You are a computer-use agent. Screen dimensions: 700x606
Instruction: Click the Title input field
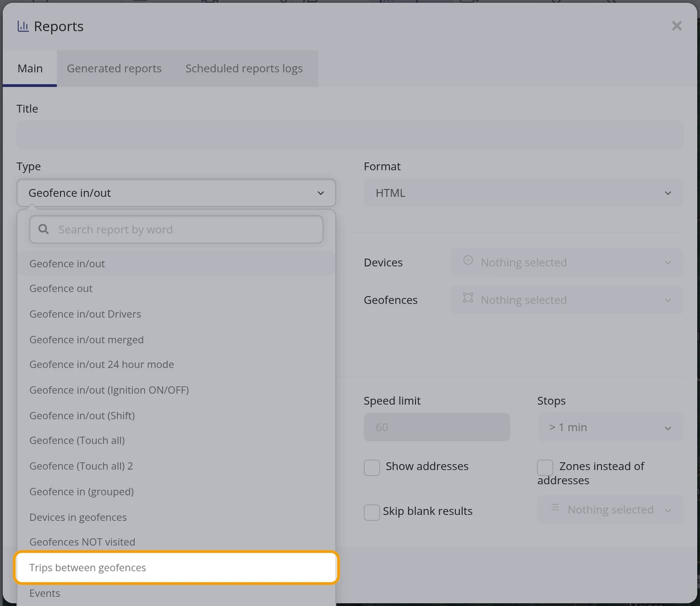pos(350,135)
